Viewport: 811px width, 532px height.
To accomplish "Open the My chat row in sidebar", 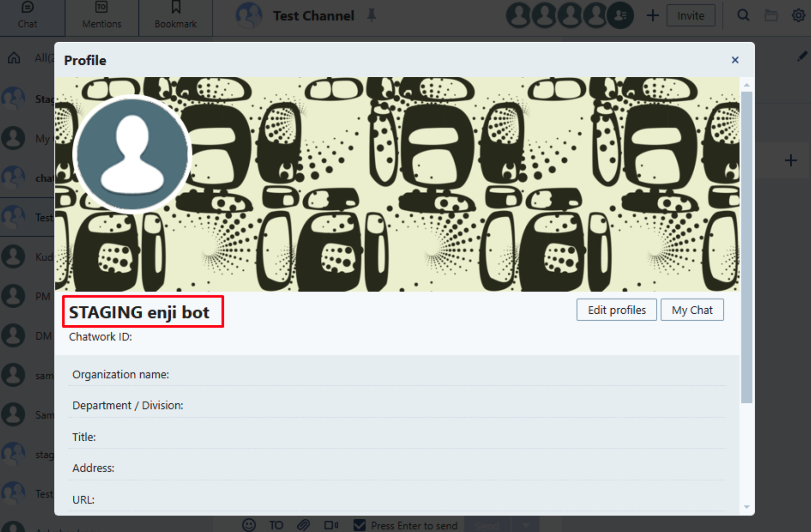I will pos(27,138).
